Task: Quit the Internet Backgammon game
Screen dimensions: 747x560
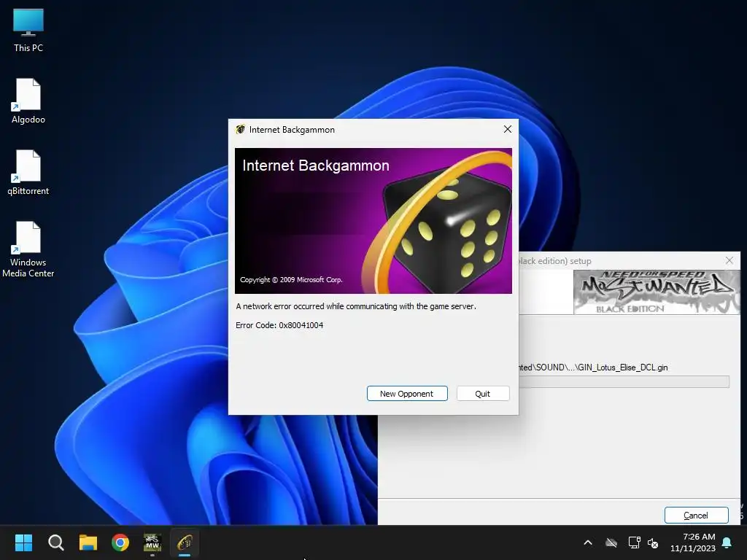Action: click(483, 393)
